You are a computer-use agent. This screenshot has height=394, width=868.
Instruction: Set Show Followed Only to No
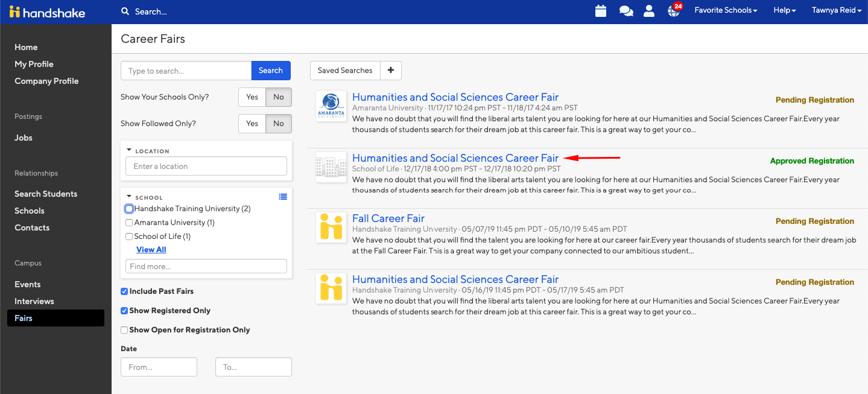pyautogui.click(x=279, y=124)
